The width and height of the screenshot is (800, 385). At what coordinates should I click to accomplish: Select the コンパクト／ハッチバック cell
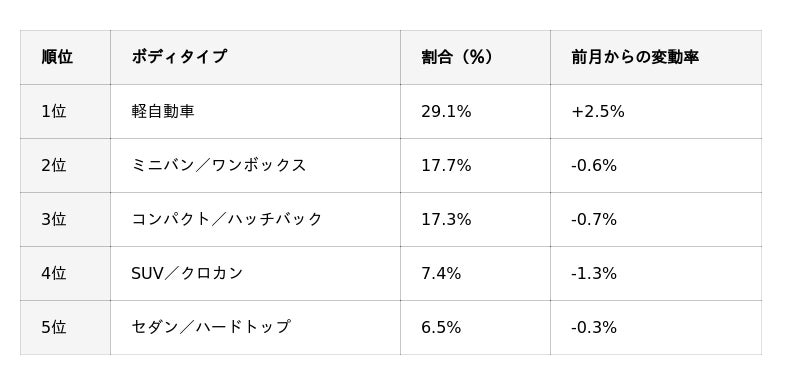pos(255,219)
